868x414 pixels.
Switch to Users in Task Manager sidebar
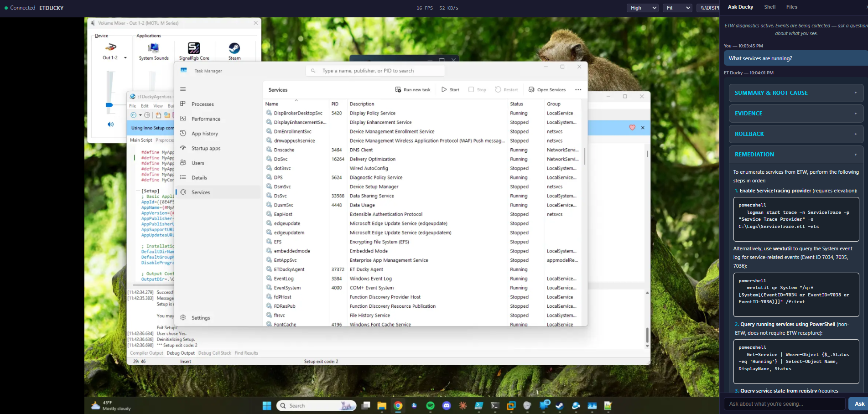tap(198, 162)
